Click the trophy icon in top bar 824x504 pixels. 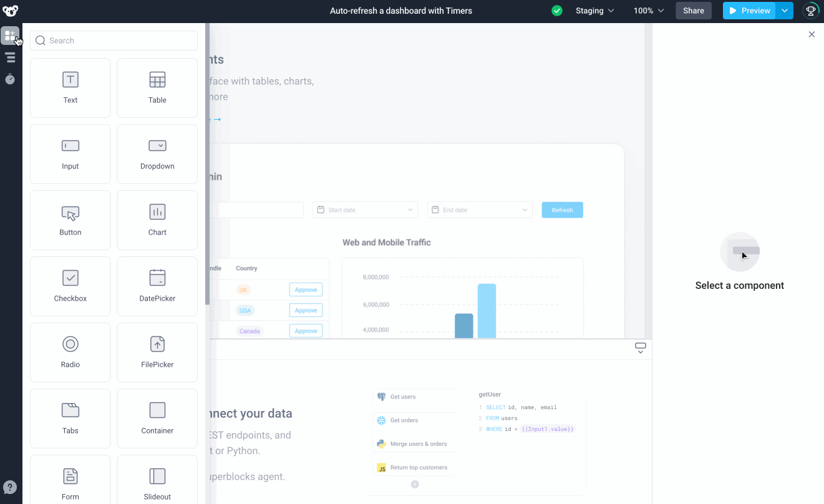pyautogui.click(x=811, y=11)
